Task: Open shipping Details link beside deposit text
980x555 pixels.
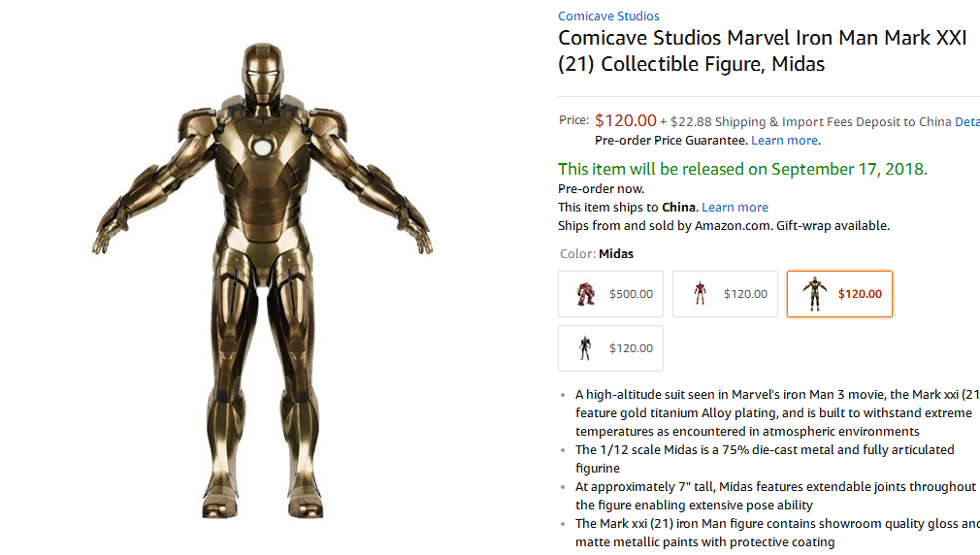Action: pyautogui.click(x=966, y=121)
